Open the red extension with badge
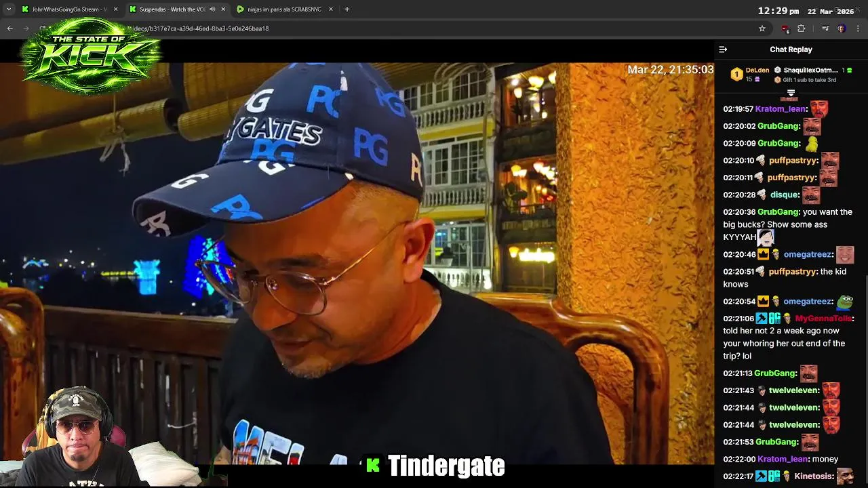 tap(785, 28)
